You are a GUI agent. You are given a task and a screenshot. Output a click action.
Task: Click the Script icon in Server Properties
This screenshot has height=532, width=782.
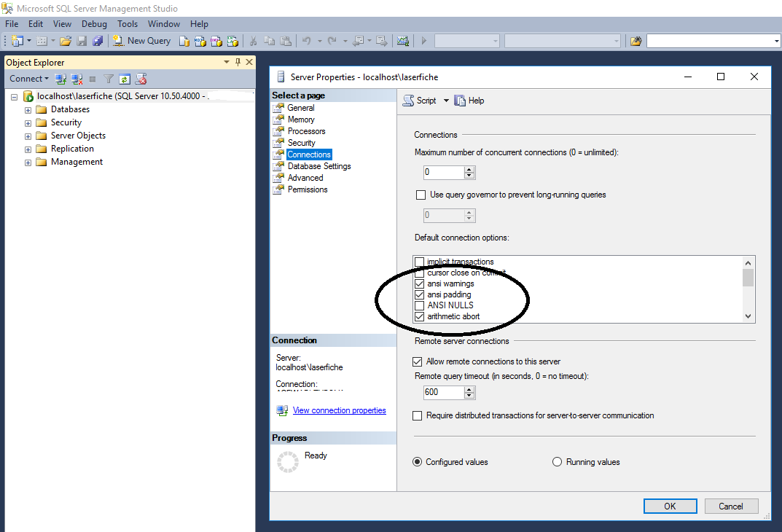[420, 101]
